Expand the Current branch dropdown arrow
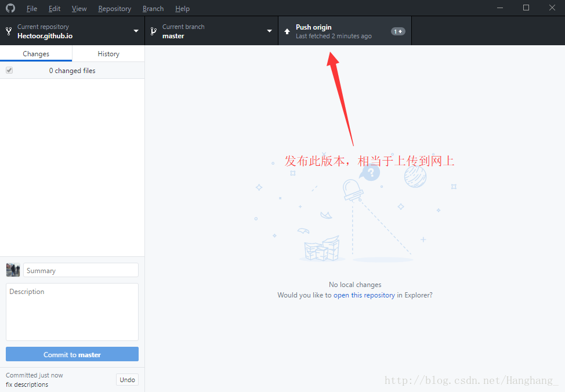565x392 pixels. (x=269, y=31)
